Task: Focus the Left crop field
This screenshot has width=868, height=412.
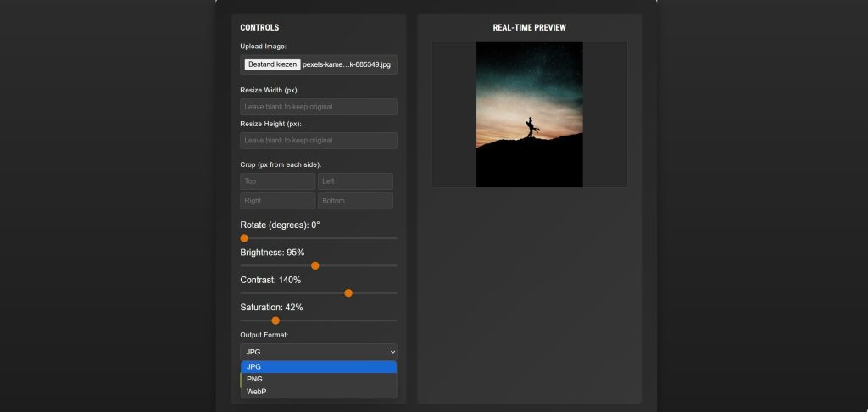Action: pyautogui.click(x=355, y=181)
